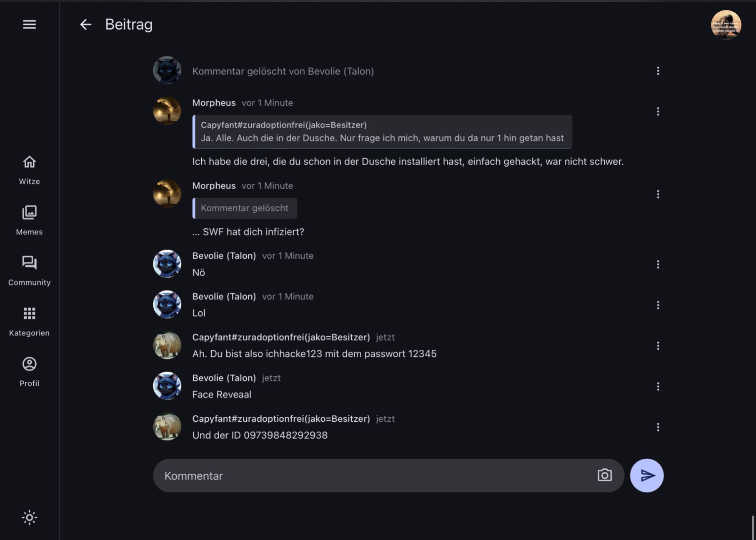Click Capyfant's username on the passwort comment
Screen dimensions: 756x540
(281, 337)
